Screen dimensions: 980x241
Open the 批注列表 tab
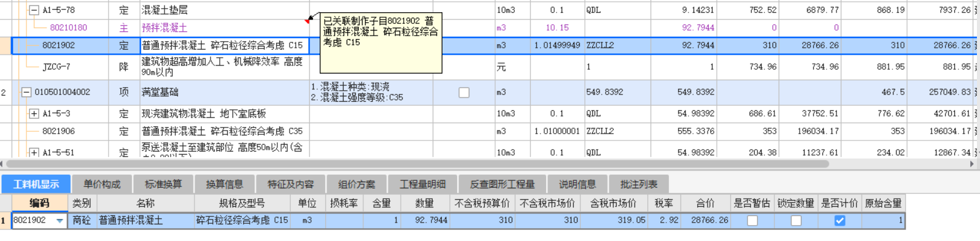(638, 184)
